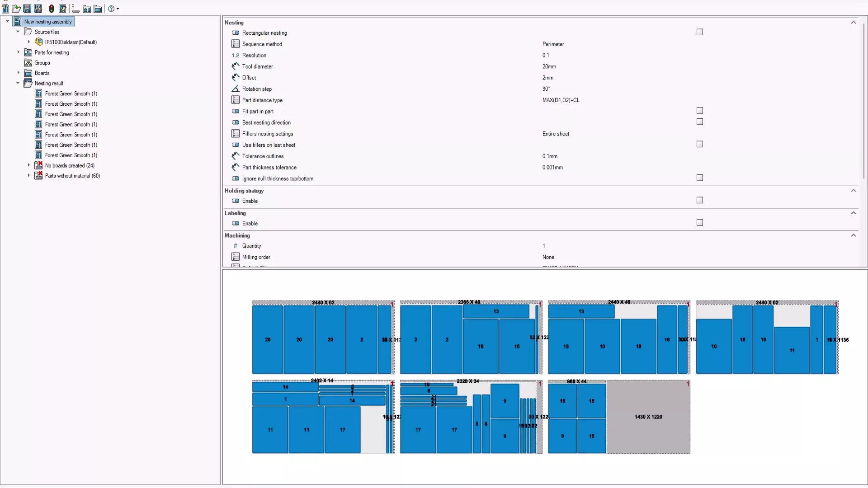868x488 pixels.
Task: Click the Save floppy disk icon
Action: (x=27, y=9)
